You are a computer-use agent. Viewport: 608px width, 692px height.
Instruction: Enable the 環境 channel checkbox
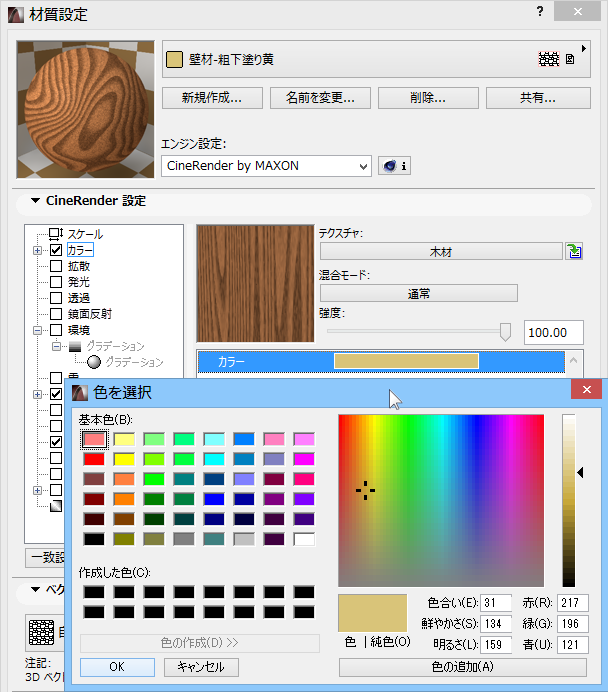pyautogui.click(x=56, y=330)
